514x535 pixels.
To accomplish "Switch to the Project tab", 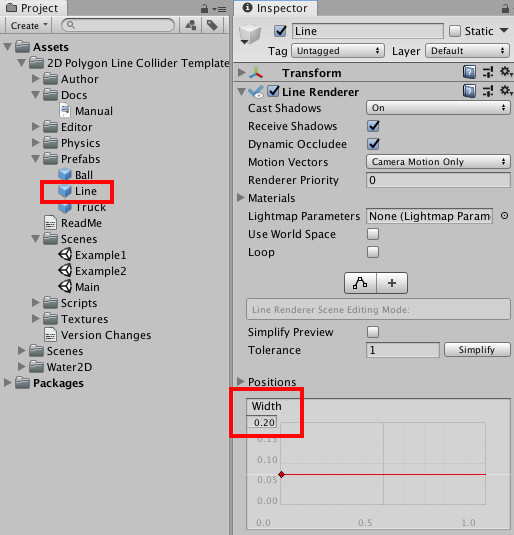I will click(33, 8).
